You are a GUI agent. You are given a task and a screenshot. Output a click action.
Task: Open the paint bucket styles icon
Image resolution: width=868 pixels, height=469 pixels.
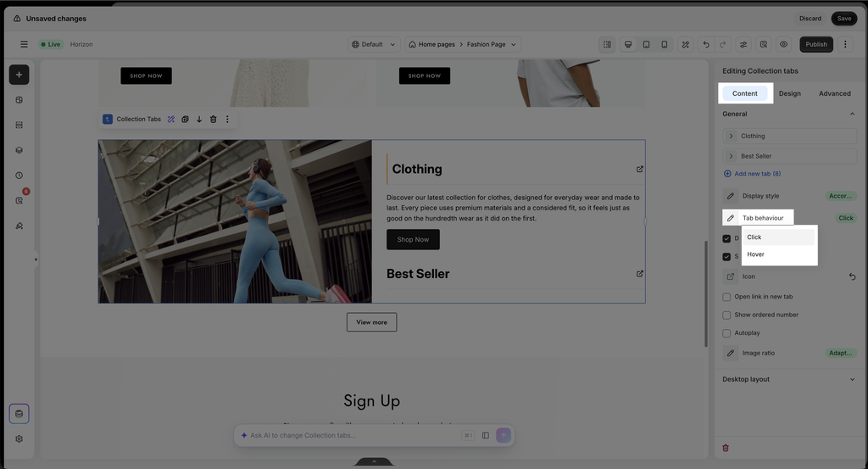point(19,226)
